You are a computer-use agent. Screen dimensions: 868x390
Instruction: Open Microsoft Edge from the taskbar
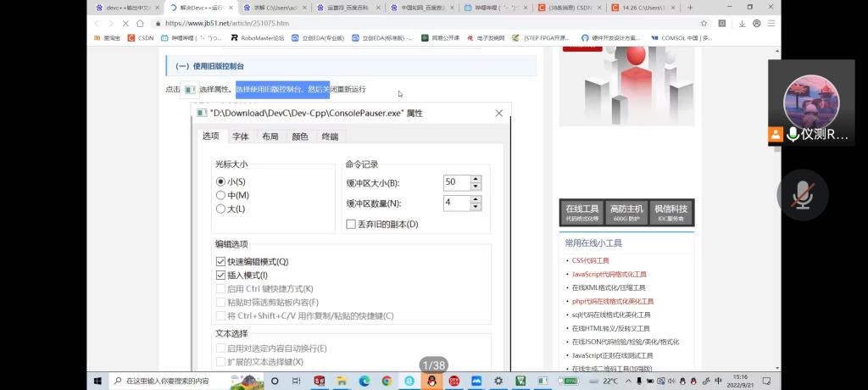click(364, 382)
